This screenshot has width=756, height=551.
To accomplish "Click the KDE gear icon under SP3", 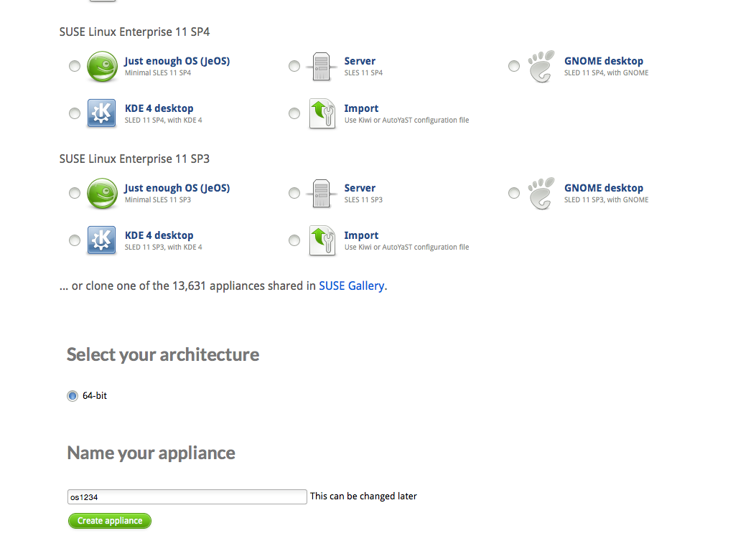I will coord(102,240).
